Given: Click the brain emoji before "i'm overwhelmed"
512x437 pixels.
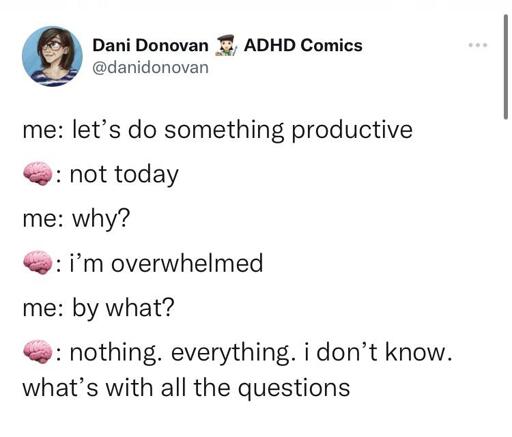Looking at the screenshot, I should (x=38, y=263).
